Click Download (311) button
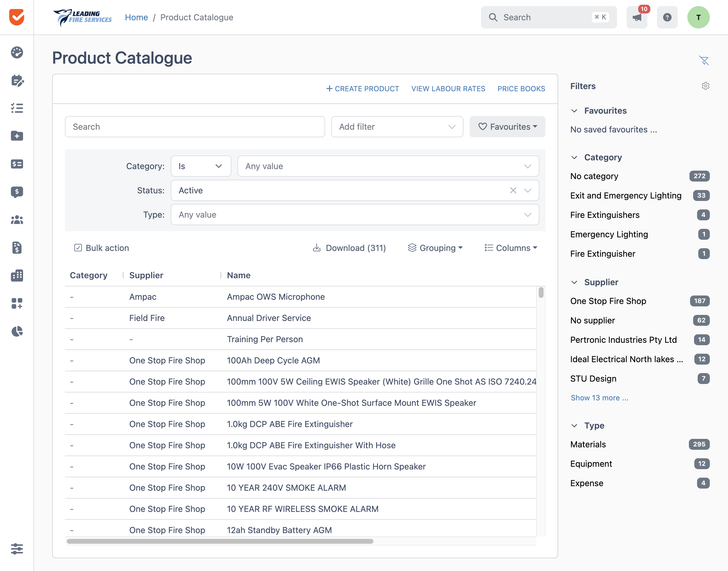This screenshot has width=728, height=571. click(x=349, y=248)
